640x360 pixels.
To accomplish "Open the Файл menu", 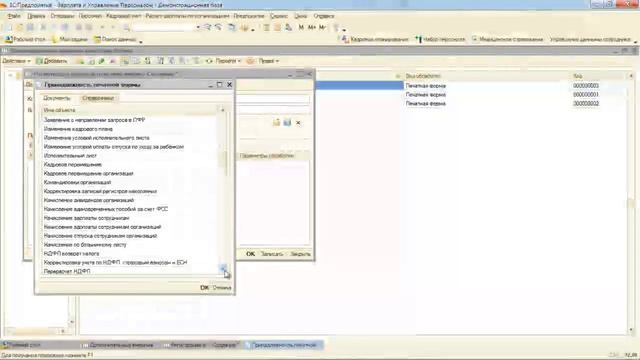I will (x=14, y=16).
